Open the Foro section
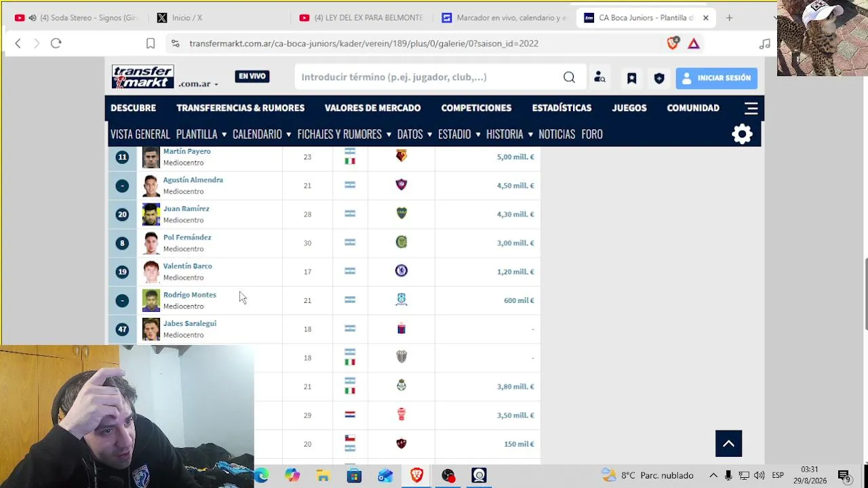Viewport: 868px width, 488px height. [x=592, y=134]
